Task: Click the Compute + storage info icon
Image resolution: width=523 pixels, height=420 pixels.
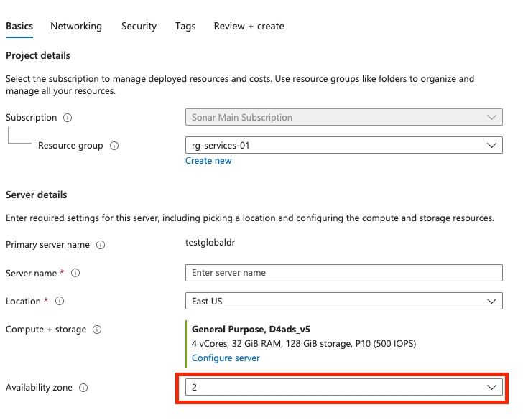Action: [x=97, y=330]
